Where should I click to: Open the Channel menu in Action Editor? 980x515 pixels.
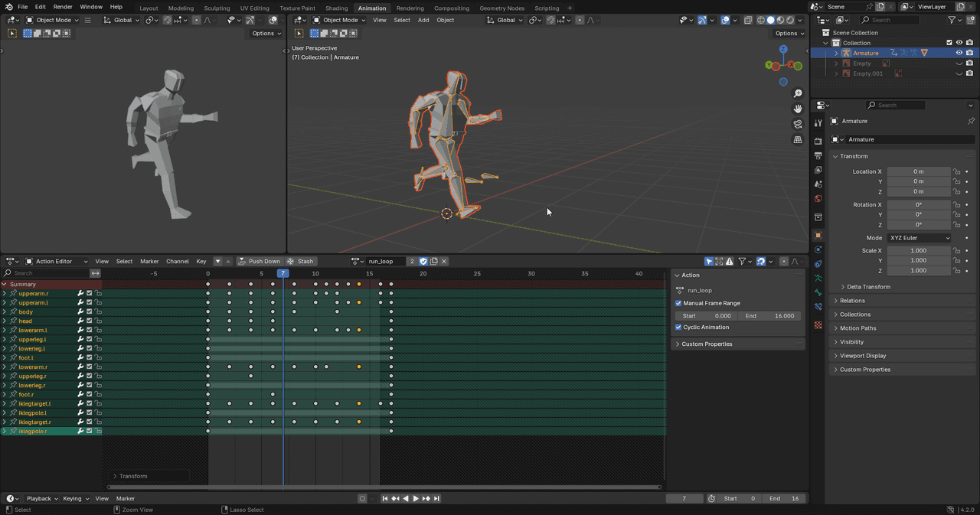click(x=178, y=261)
